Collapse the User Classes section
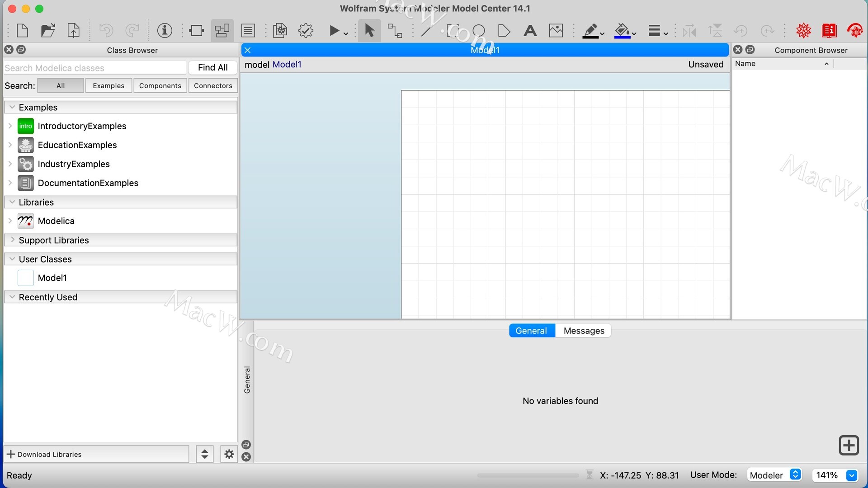 [x=12, y=259]
